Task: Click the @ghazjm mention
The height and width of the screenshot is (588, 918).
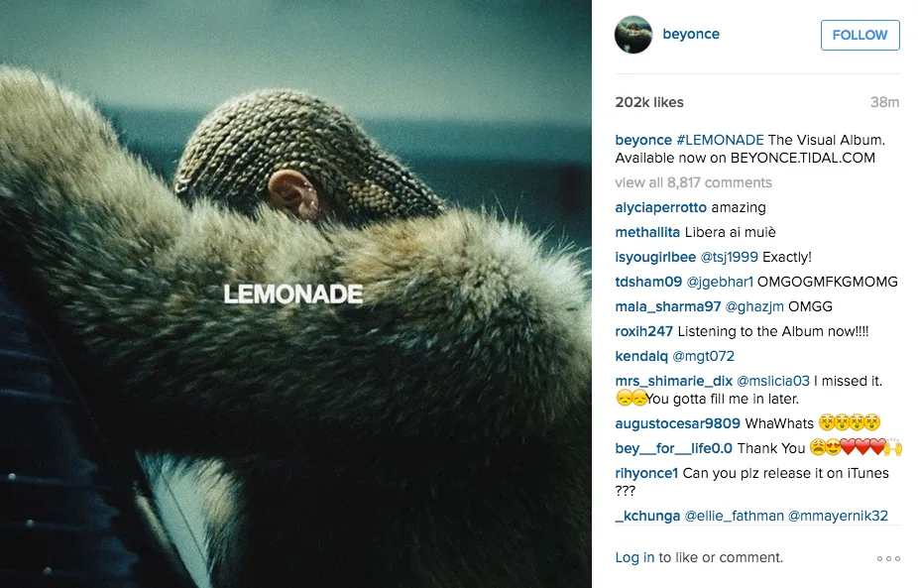Action: tap(754, 306)
